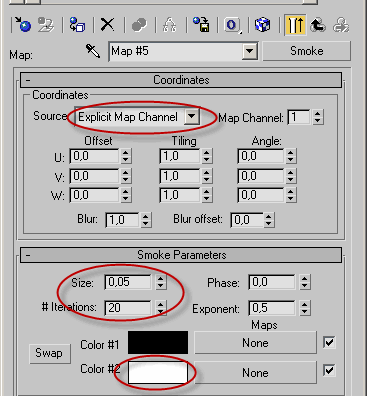
Task: Click the Color #2 None map button
Action: pyautogui.click(x=255, y=372)
